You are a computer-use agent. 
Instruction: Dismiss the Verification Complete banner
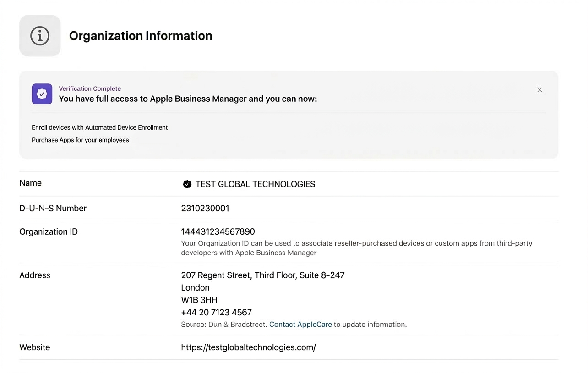[539, 90]
